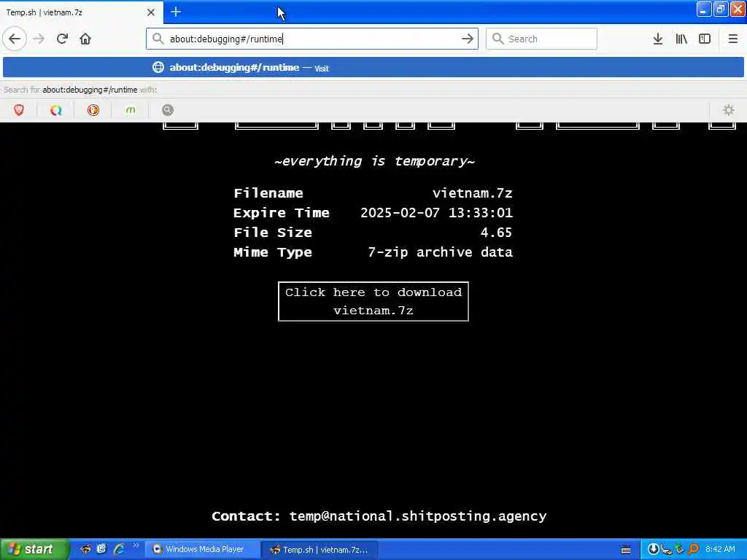This screenshot has height=560, width=747.
Task: Open the Windows start menu
Action: 34,549
